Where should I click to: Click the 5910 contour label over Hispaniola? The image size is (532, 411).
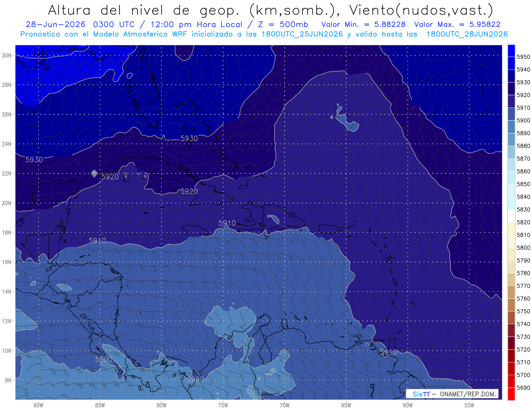click(x=227, y=223)
